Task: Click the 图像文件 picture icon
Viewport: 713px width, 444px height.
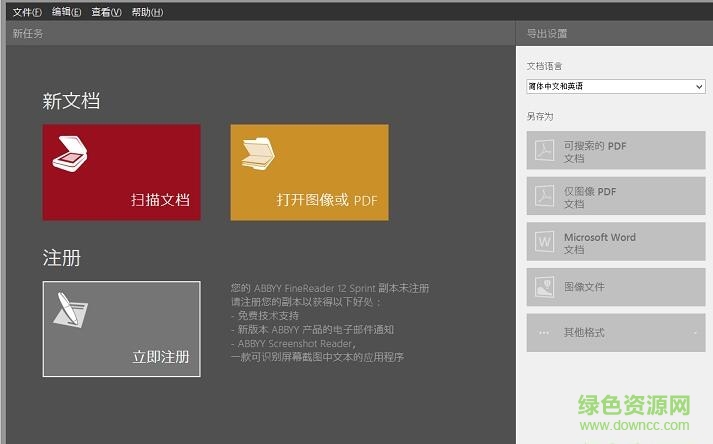Action: point(544,287)
